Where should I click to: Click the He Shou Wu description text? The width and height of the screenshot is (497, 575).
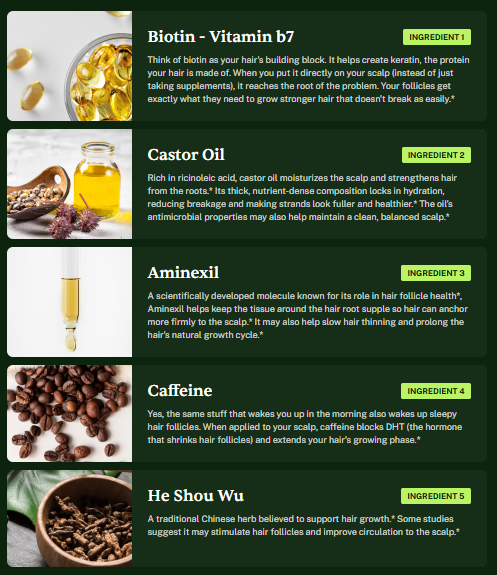pyautogui.click(x=304, y=525)
